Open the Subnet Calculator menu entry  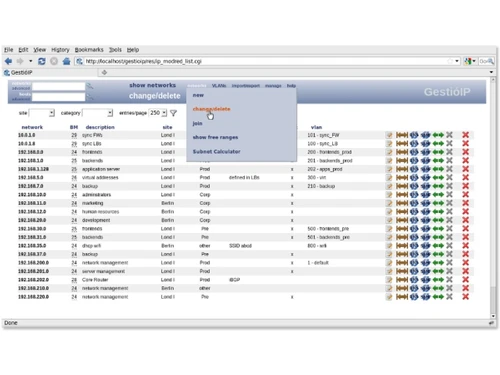tap(216, 152)
